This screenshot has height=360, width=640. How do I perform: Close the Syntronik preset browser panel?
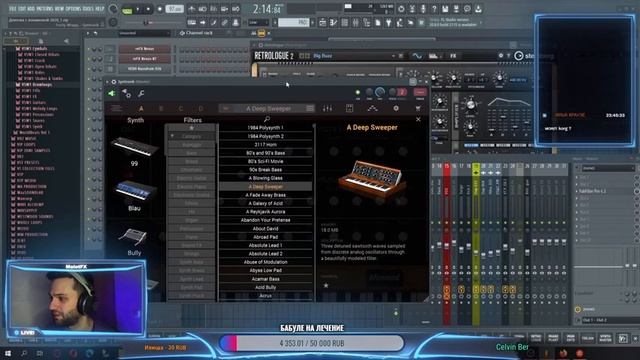click(x=418, y=119)
